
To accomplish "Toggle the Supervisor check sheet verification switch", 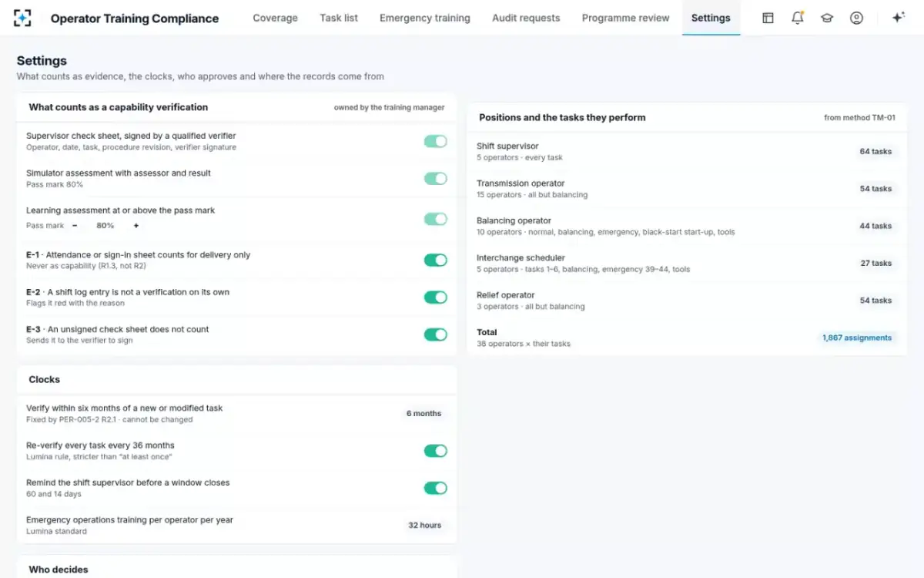I will pos(436,141).
